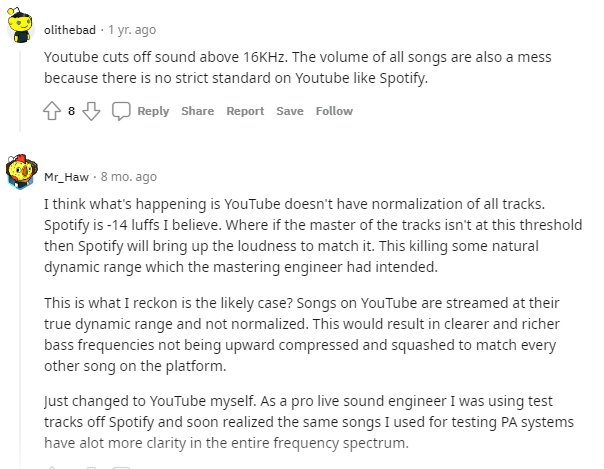Follow olithebad's comment thread

(x=334, y=111)
